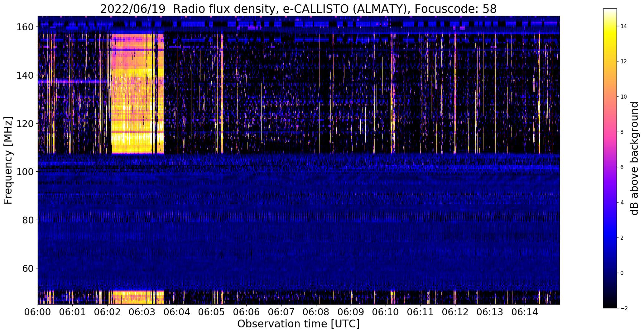This screenshot has width=644, height=333.
Task: Click the 06:10 time tick label
Action: coord(386,312)
